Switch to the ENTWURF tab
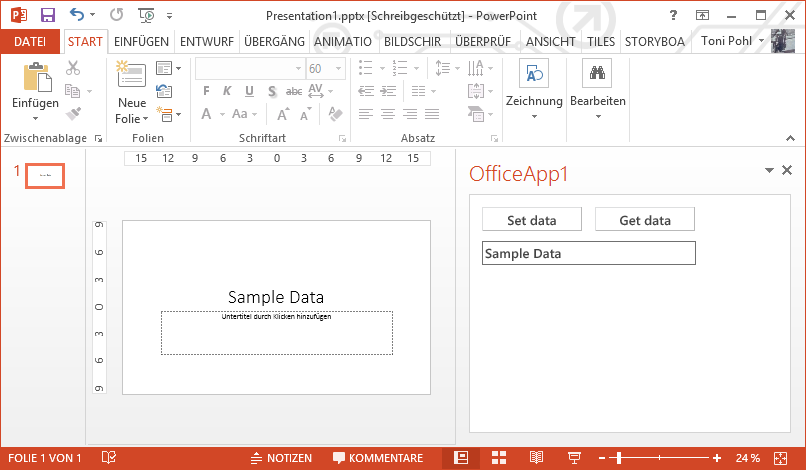Image resolution: width=806 pixels, height=470 pixels. click(207, 41)
